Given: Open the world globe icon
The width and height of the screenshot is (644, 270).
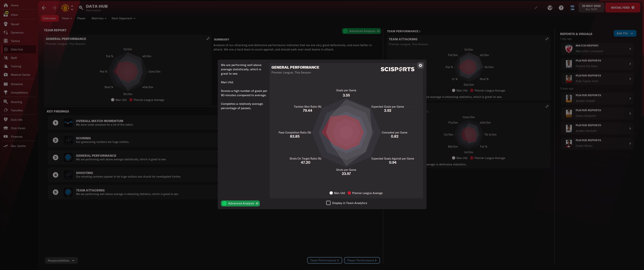Looking at the screenshot, I should [550, 8].
